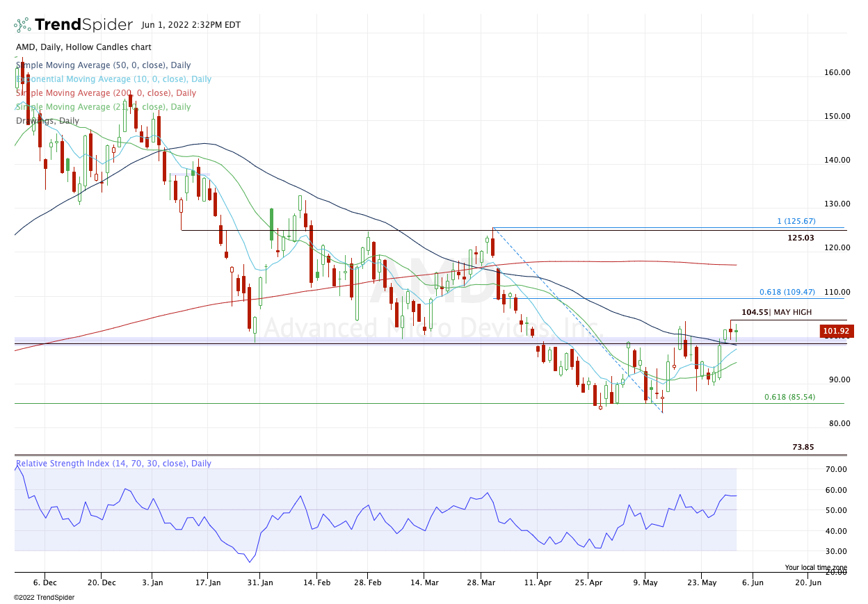Screen dimensions: 868x604
Task: Click the green 0.618 (85.54) retracement label
Action: click(x=789, y=397)
